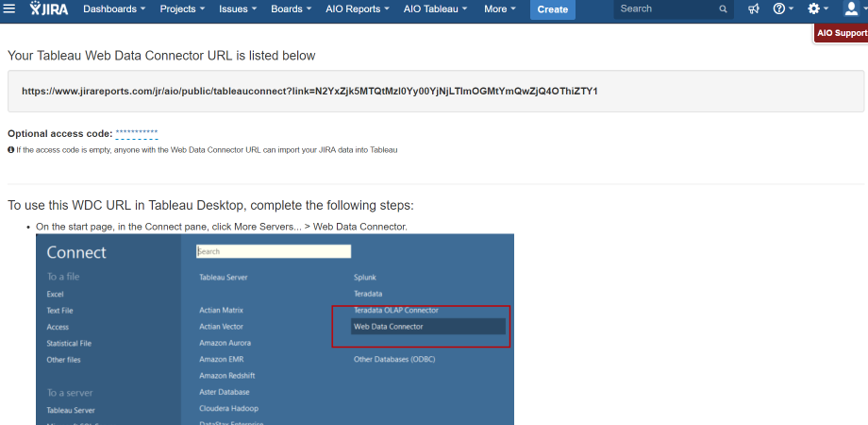Screen dimensions: 868x425
Task: Open the feedback megaphone icon
Action: 754,8
